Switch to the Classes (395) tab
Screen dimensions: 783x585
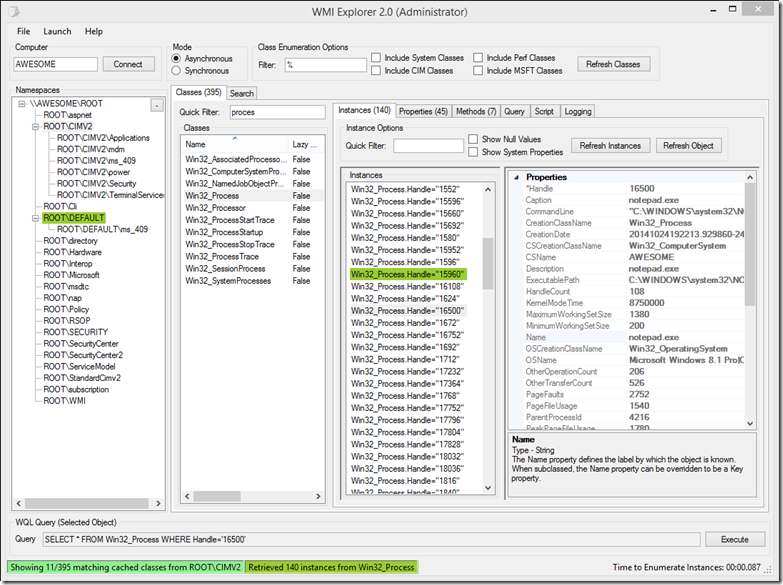tap(198, 92)
